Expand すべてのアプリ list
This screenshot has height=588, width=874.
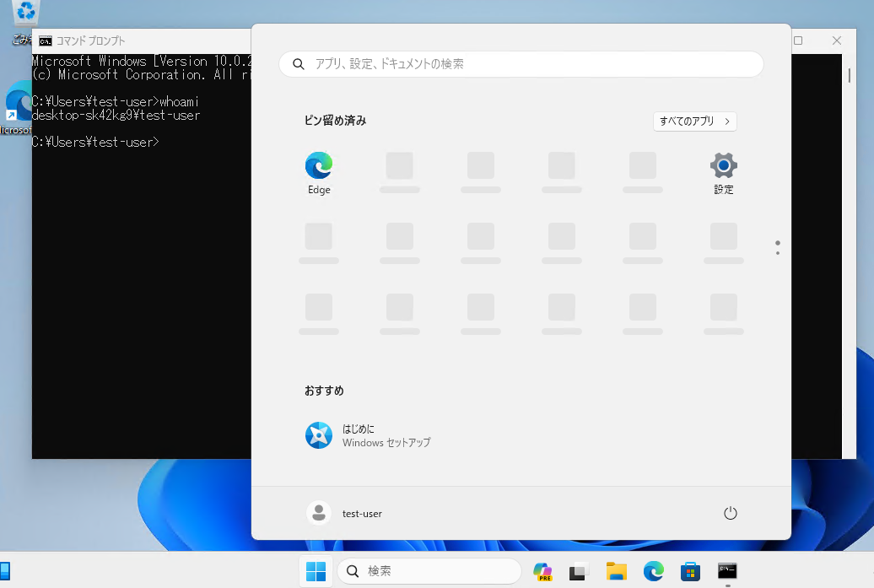(x=694, y=121)
